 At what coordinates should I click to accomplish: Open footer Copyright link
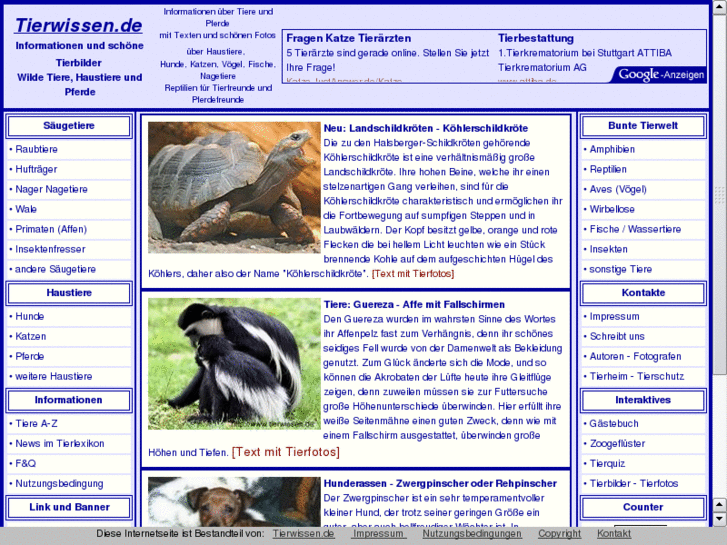(x=559, y=533)
